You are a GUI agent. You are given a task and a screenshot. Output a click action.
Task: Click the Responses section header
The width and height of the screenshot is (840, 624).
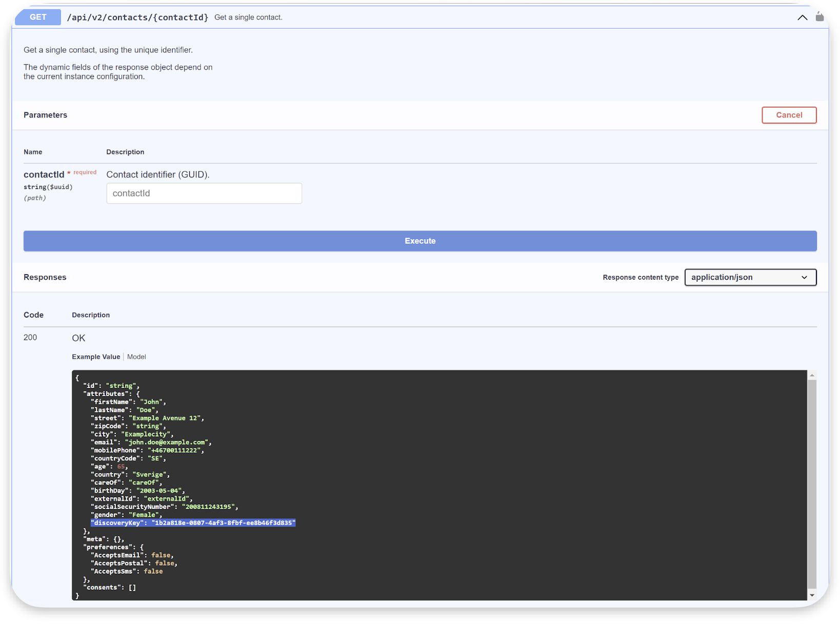45,277
